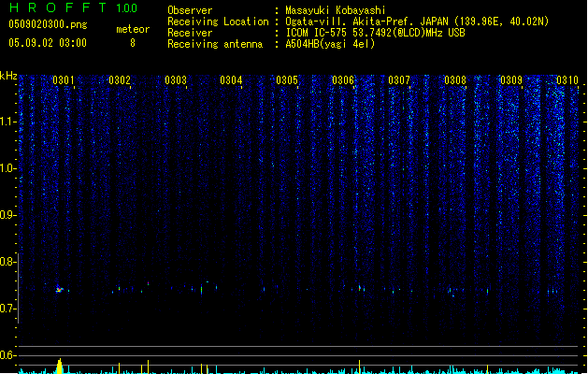
Task: Click the bright meteor echo near 0301
Action: coord(59,289)
